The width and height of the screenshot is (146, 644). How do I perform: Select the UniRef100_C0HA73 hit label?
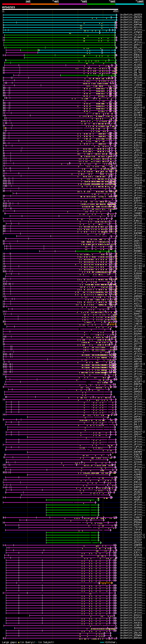[131, 517]
